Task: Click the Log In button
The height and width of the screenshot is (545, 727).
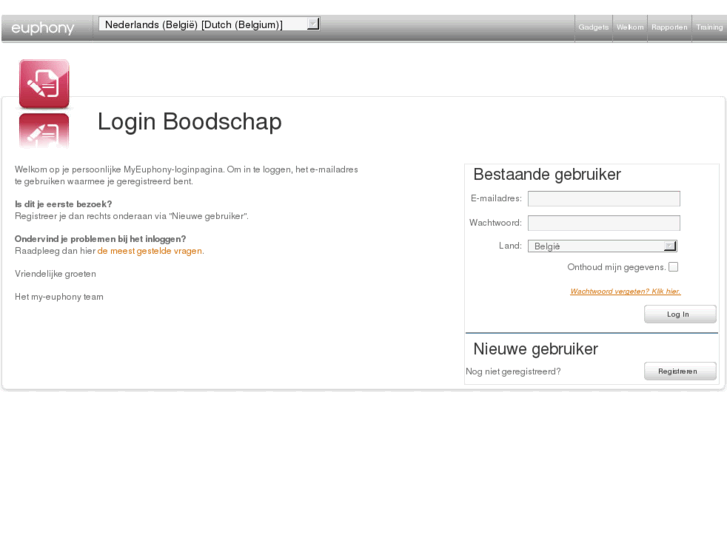Action: pyautogui.click(x=680, y=314)
